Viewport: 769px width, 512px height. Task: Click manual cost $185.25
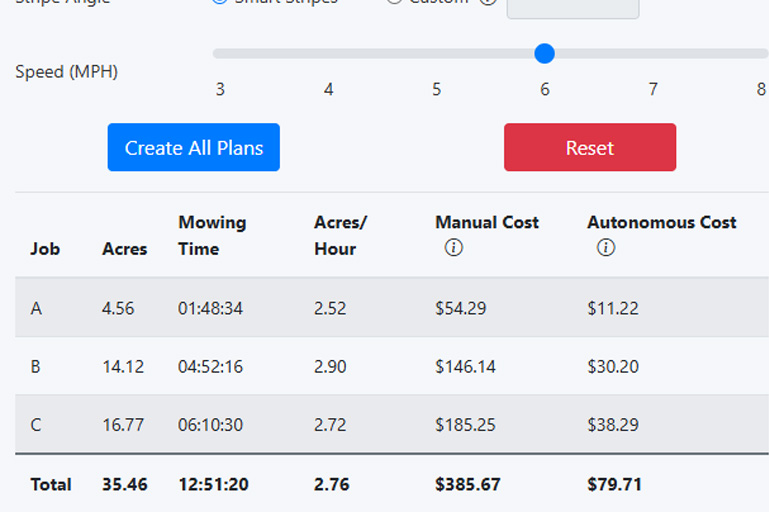click(x=465, y=424)
